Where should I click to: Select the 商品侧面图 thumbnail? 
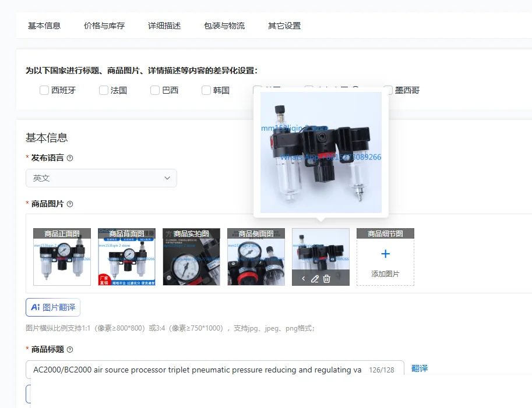[x=256, y=257]
